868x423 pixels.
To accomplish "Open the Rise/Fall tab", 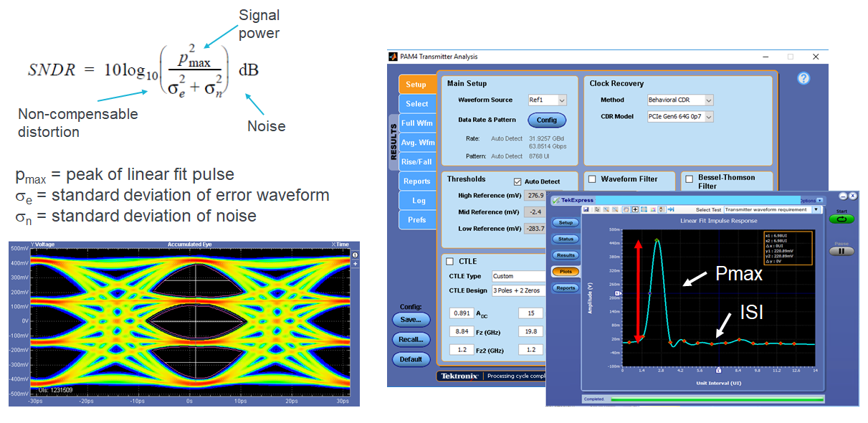I will (x=416, y=161).
